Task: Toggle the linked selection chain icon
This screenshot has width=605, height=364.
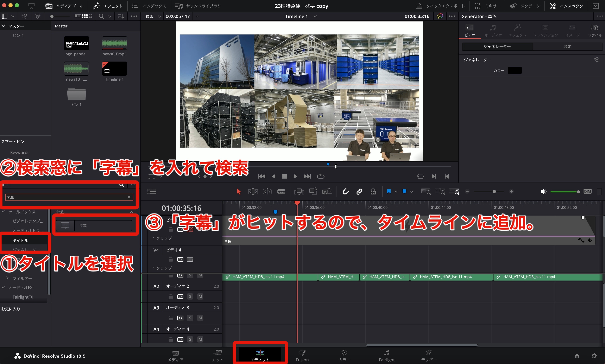Action: pos(359,191)
